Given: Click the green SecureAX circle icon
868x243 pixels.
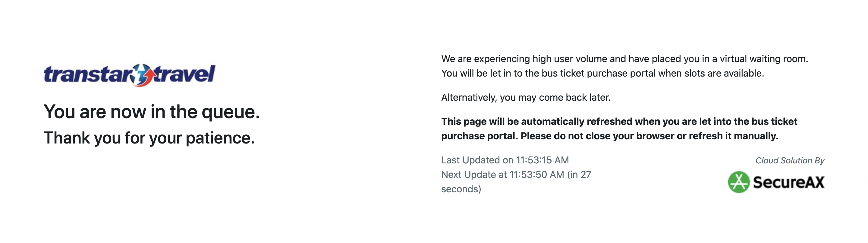Looking at the screenshot, I should tap(739, 182).
